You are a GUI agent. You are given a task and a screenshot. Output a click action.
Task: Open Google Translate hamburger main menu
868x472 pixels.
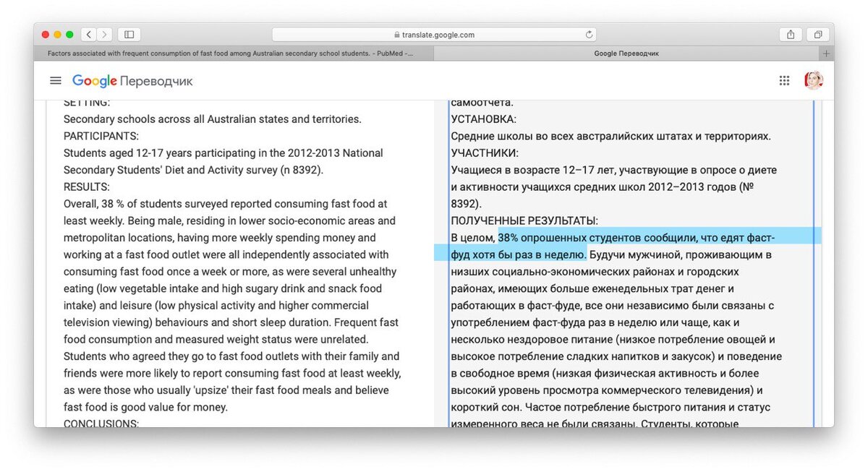[x=56, y=81]
